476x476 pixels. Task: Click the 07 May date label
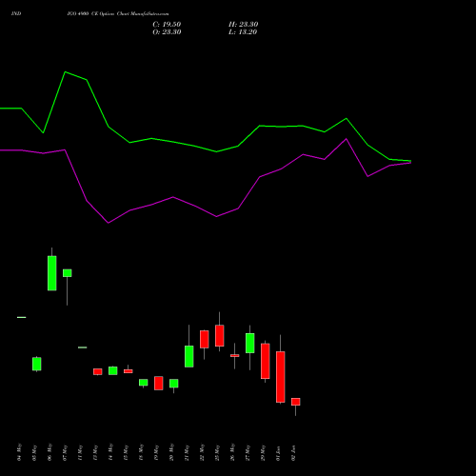pos(65,452)
